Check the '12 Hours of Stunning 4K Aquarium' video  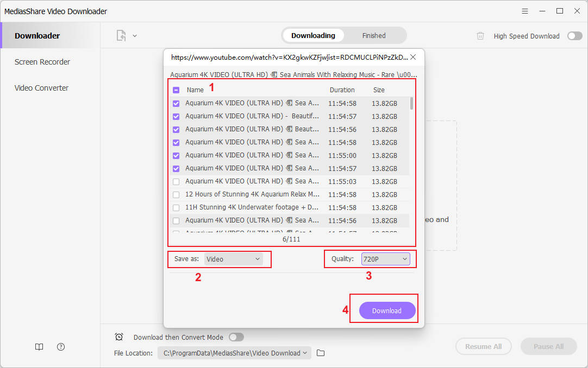(176, 195)
